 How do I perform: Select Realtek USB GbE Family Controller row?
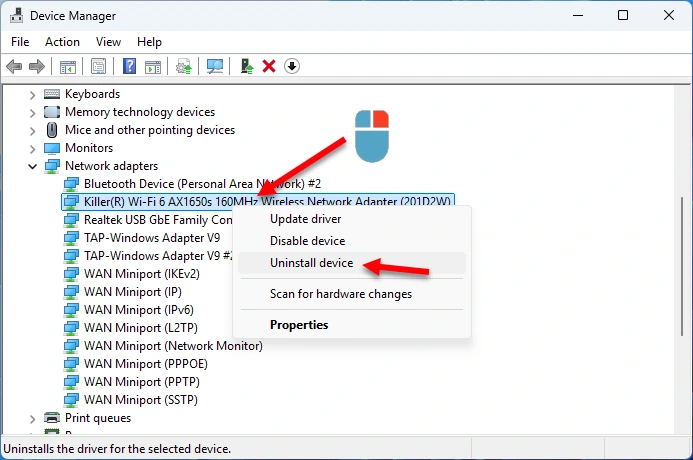pos(158,220)
